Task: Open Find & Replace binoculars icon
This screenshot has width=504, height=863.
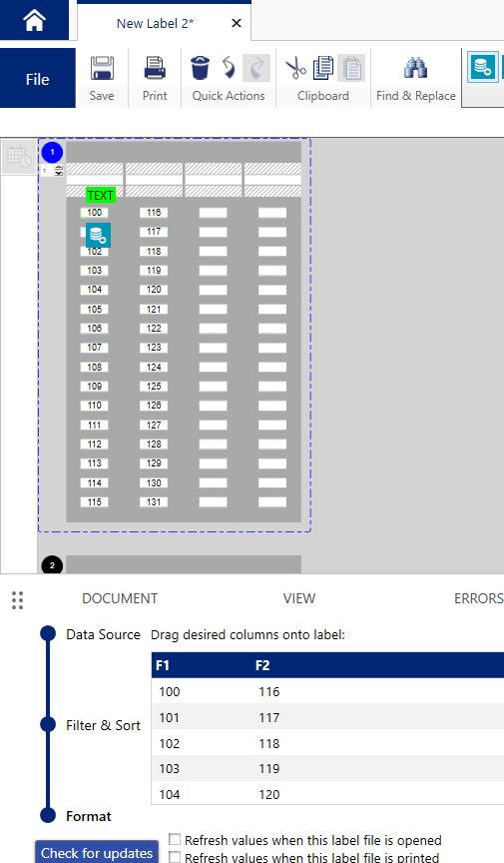Action: pyautogui.click(x=415, y=68)
